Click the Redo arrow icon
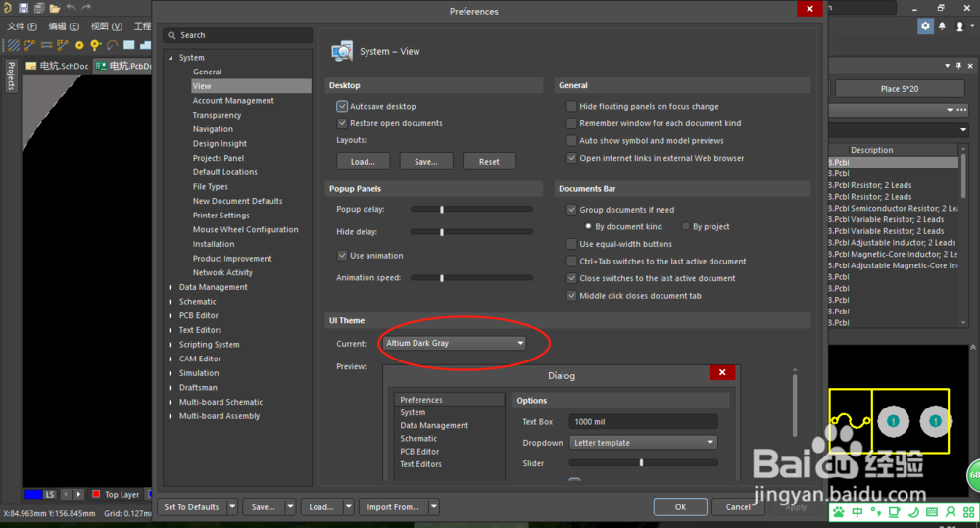Screen dimensions: 980x528 tap(86, 8)
